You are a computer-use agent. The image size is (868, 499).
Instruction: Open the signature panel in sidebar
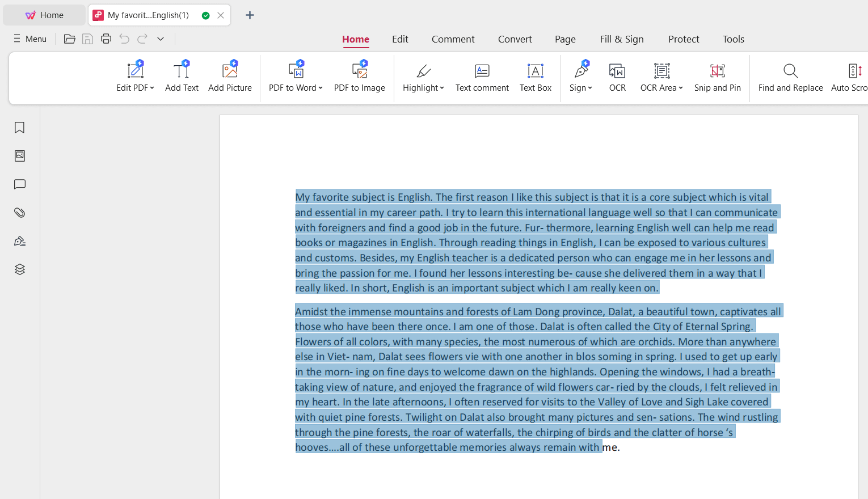(x=19, y=241)
